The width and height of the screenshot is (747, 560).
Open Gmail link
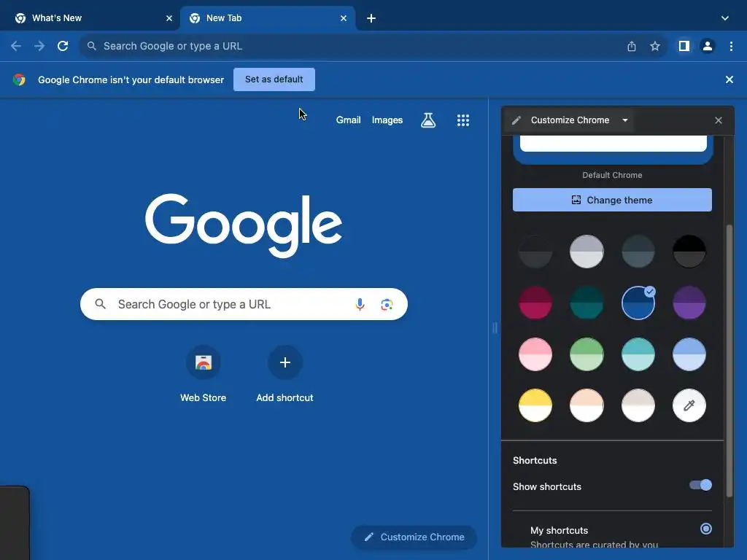coord(348,120)
